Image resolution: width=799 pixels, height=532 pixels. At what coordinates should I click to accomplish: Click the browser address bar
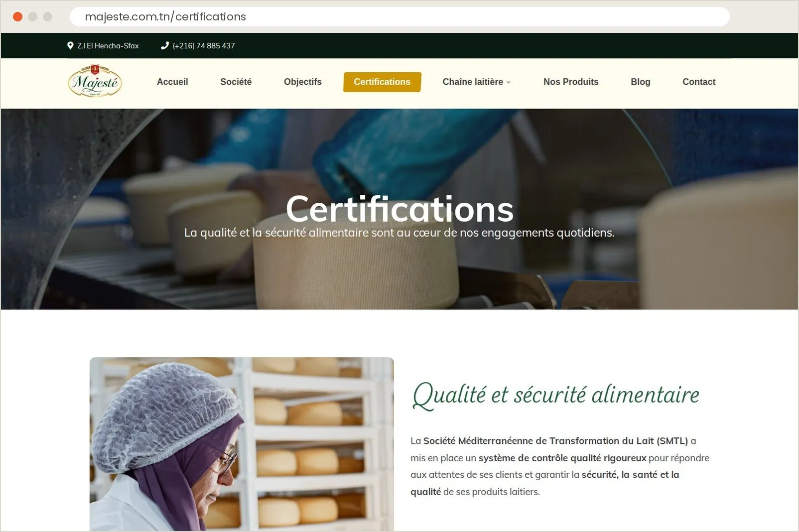click(399, 16)
